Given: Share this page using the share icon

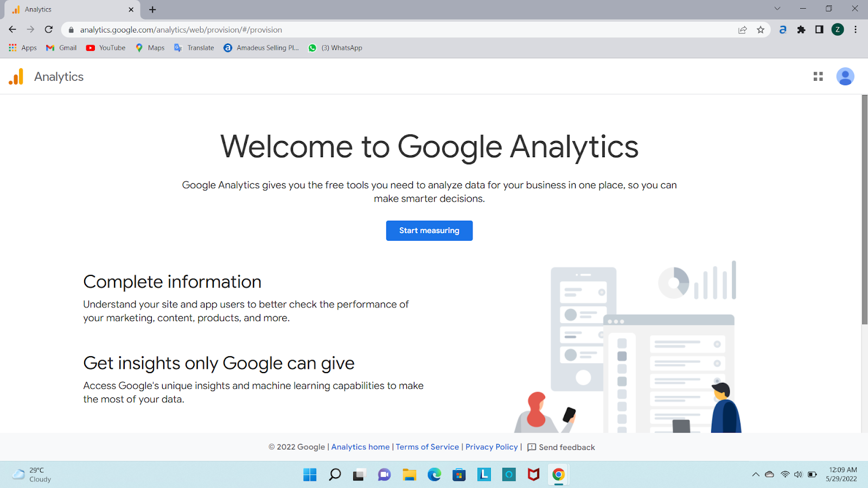Looking at the screenshot, I should click(x=743, y=30).
